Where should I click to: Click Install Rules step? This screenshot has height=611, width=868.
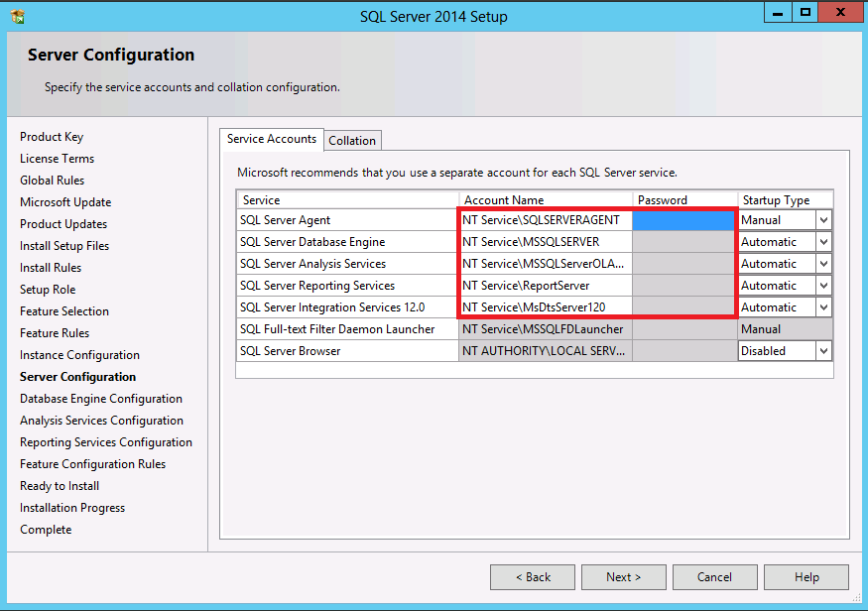(51, 268)
